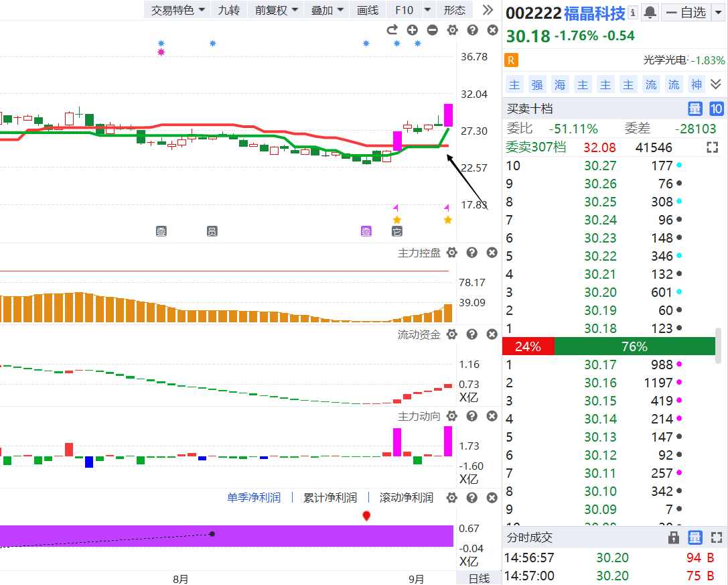The height and width of the screenshot is (585, 728).
Task: Expand the 分时成交 panel with the fullscreen icon
Action: tap(717, 537)
